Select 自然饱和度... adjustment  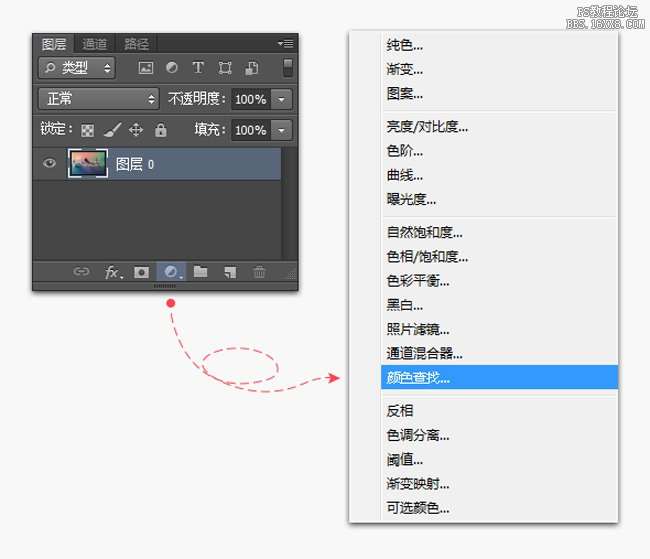499,232
